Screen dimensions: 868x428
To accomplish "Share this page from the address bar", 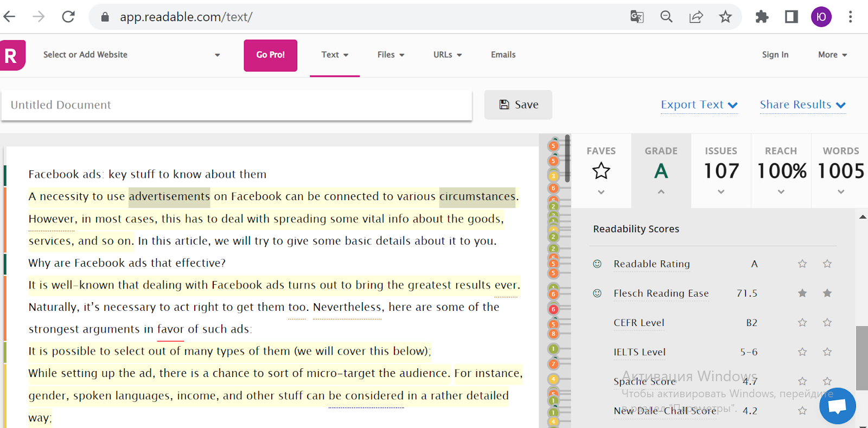I will [x=696, y=17].
